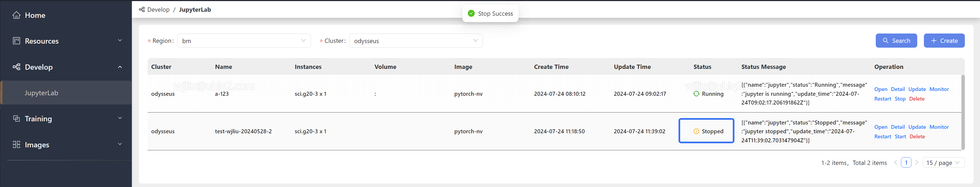Click Update for a-123
The height and width of the screenshot is (187, 980).
point(917,89)
